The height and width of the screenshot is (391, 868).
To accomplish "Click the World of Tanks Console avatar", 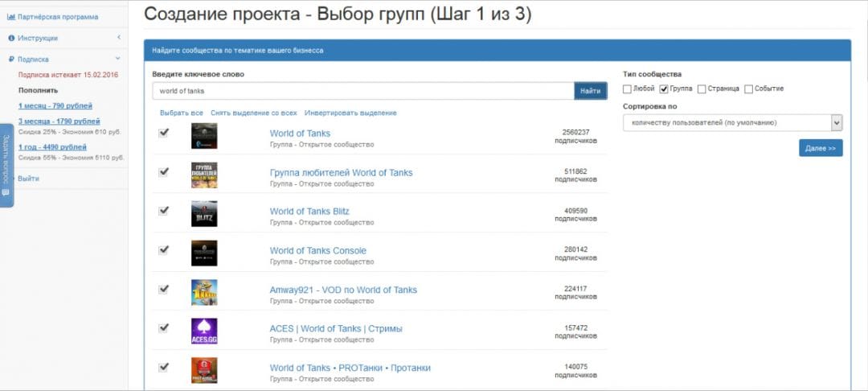I will coord(204,253).
